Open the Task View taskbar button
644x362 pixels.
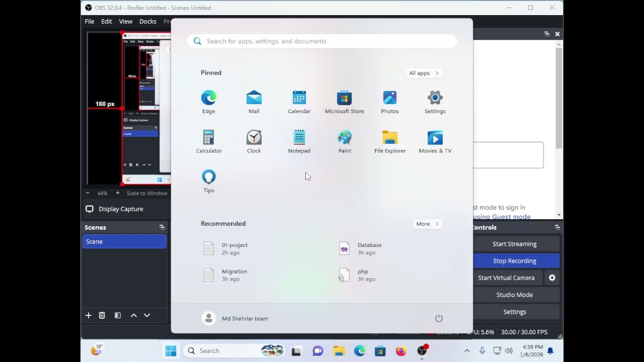pyautogui.click(x=296, y=351)
